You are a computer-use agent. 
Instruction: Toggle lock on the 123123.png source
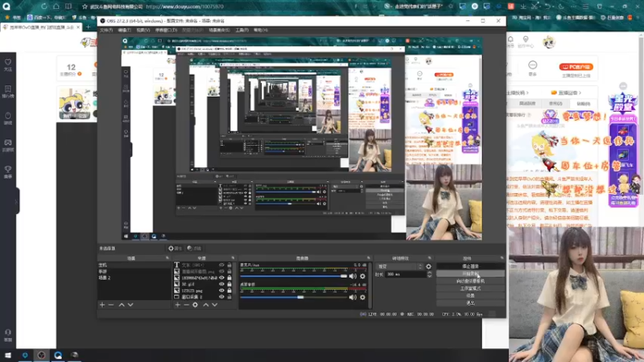[x=229, y=290]
